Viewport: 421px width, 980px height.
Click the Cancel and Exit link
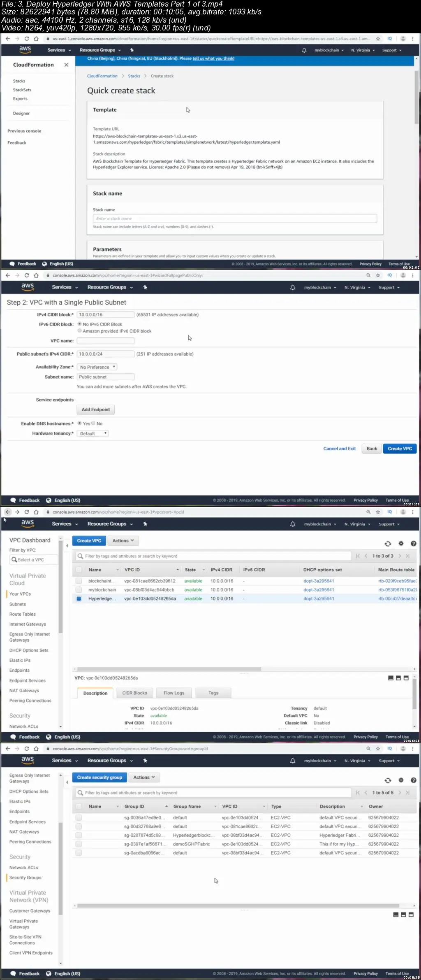[340, 449]
